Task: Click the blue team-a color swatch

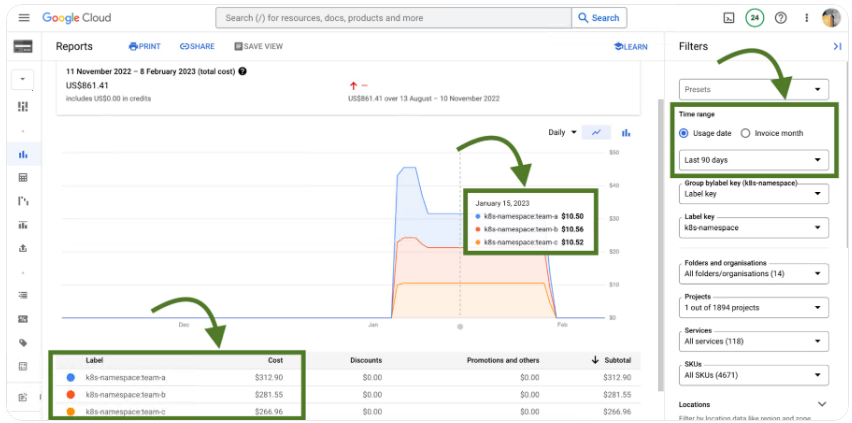Action: point(70,377)
